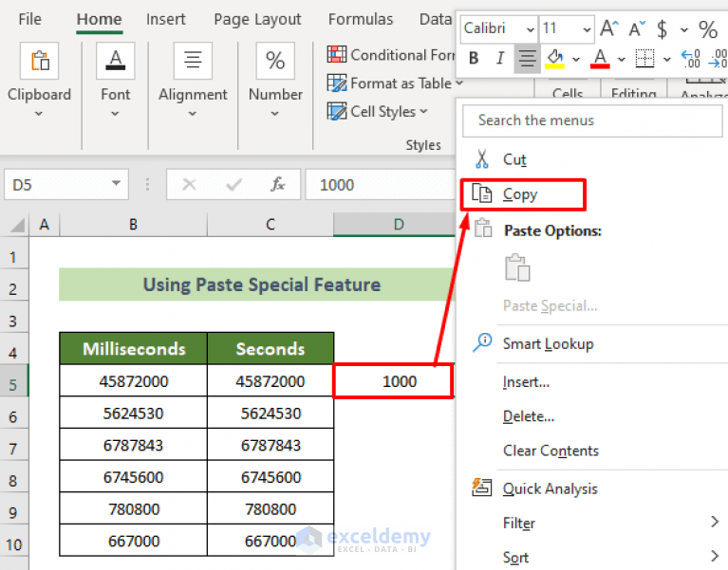
Task: Switch to the Insert ribbon tab
Action: tap(166, 20)
